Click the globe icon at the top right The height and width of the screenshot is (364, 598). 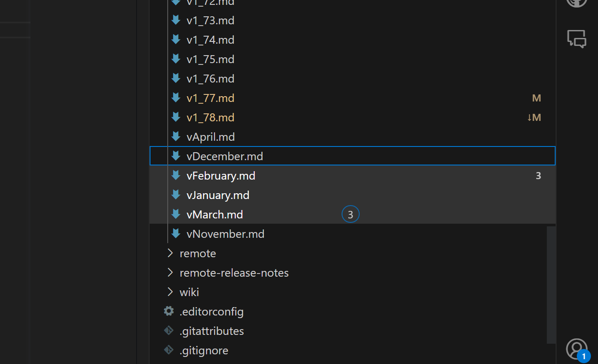coord(576,4)
